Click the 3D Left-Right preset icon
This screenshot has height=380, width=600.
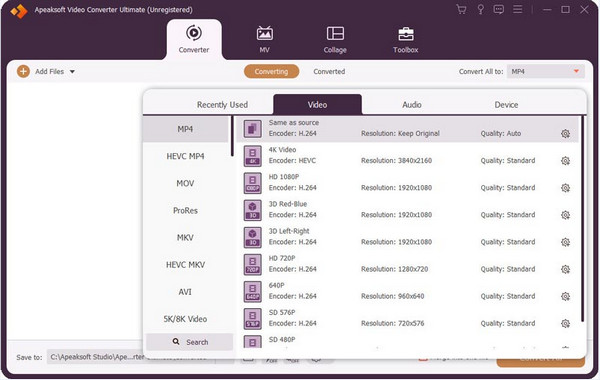tap(253, 237)
